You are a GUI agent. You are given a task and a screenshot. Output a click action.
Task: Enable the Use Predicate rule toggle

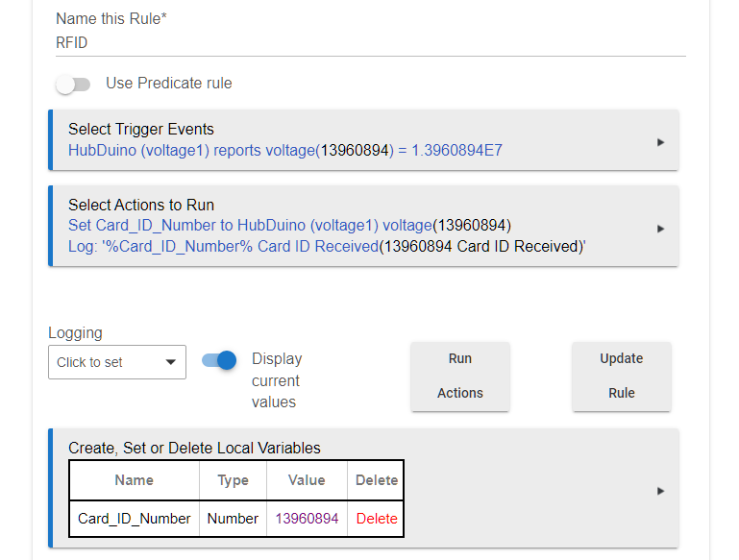tap(73, 85)
